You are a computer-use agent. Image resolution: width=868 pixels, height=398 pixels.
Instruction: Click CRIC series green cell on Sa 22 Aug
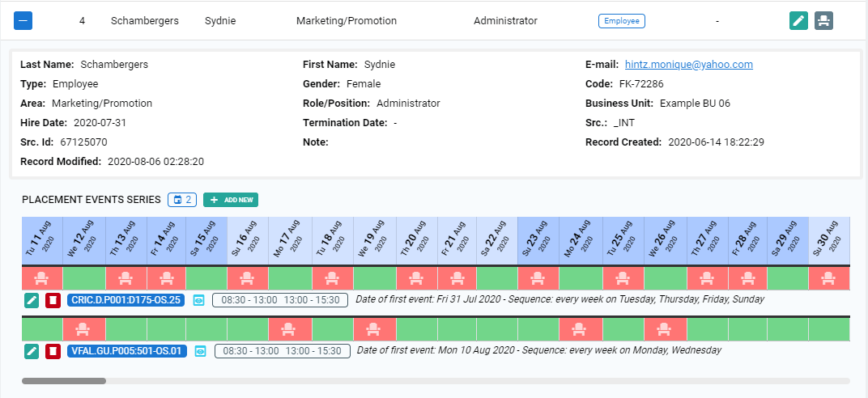pos(497,278)
